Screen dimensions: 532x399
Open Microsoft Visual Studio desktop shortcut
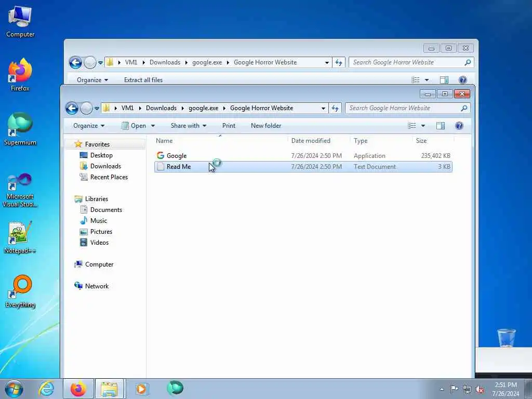[20, 190]
